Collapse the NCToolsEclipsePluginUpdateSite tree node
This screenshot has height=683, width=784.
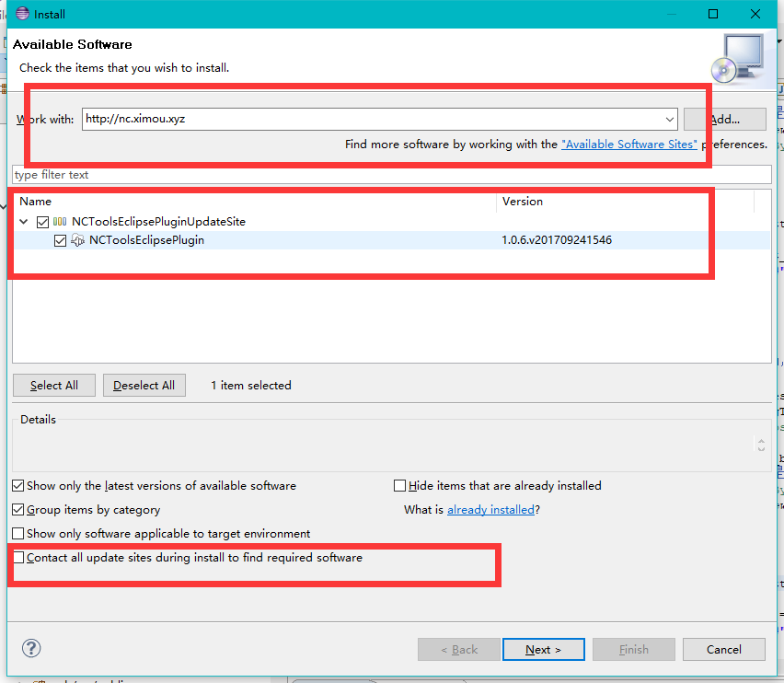(24, 221)
